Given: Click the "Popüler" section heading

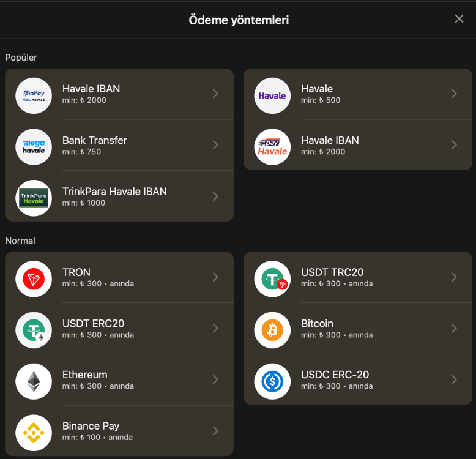Looking at the screenshot, I should 21,58.
